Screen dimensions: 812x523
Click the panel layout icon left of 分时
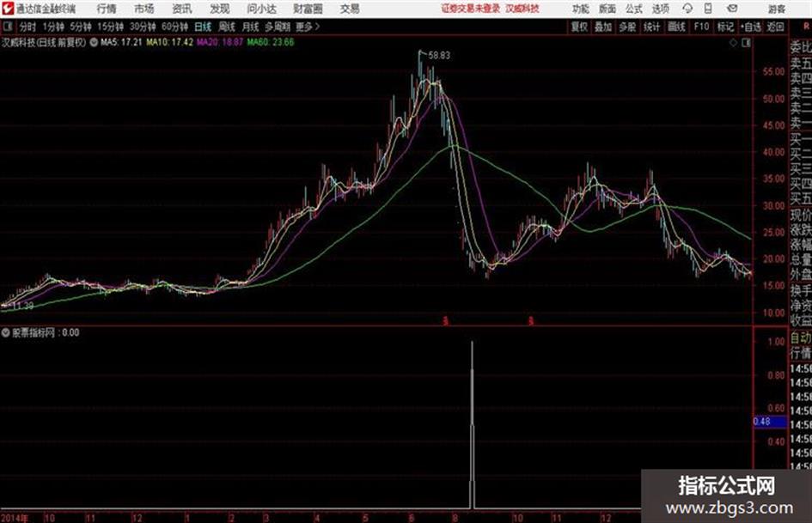click(x=8, y=27)
